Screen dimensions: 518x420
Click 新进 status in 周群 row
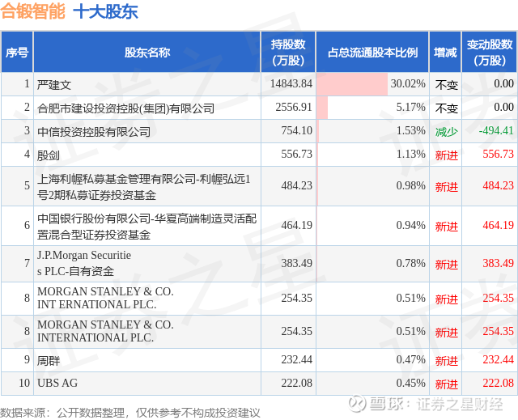(446, 361)
